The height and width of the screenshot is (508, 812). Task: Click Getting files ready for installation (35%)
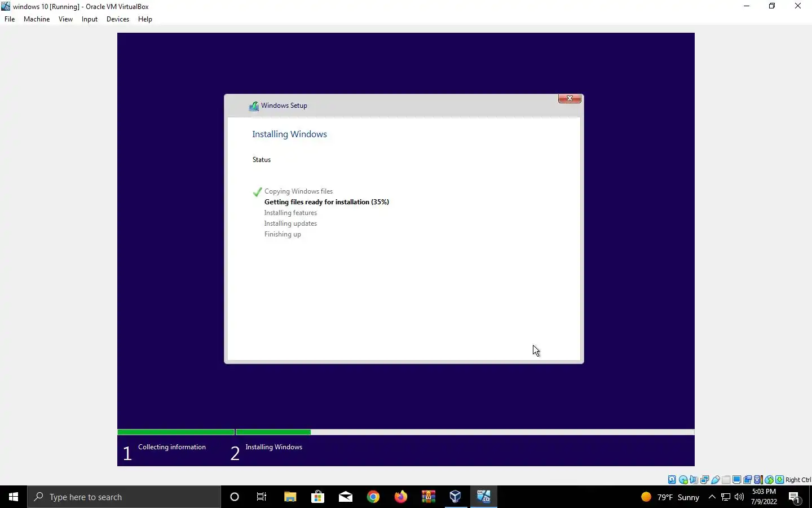326,202
